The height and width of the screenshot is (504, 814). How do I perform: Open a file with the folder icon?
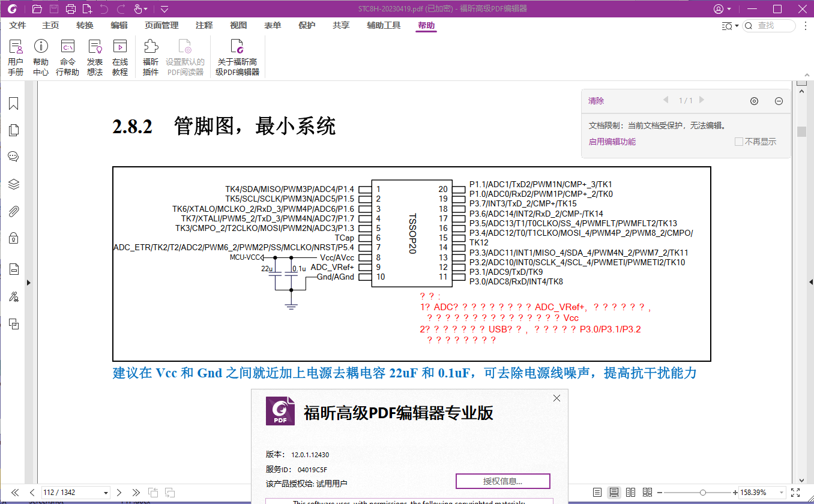point(37,9)
